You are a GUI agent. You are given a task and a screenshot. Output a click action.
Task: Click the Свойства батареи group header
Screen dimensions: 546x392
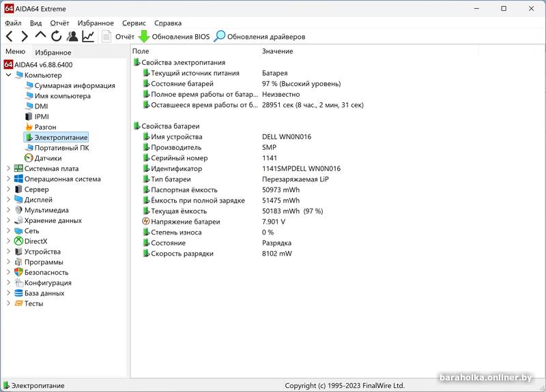coord(170,126)
